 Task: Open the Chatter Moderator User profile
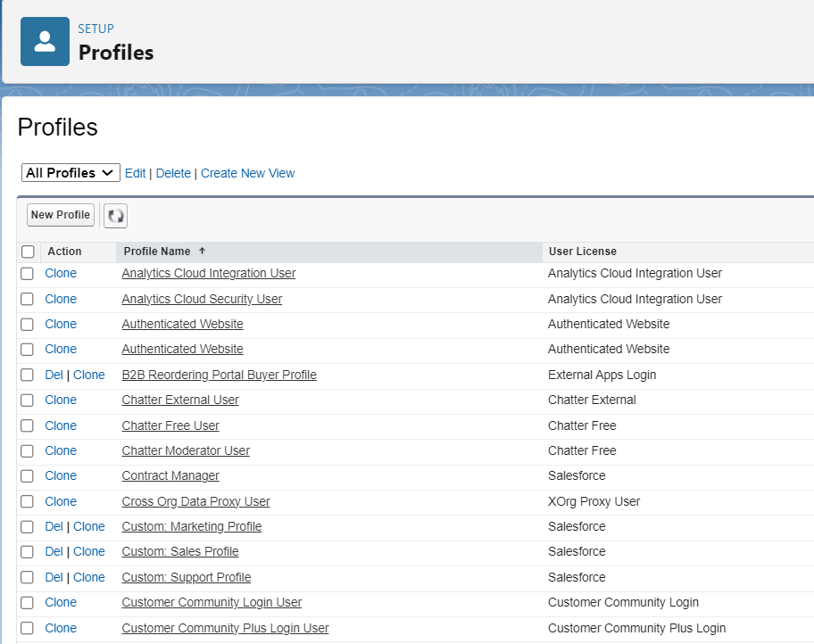click(186, 450)
